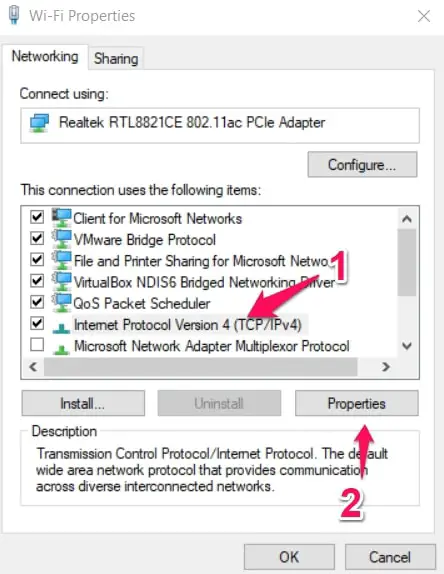Click the Realtek adapter icon

(x=40, y=123)
